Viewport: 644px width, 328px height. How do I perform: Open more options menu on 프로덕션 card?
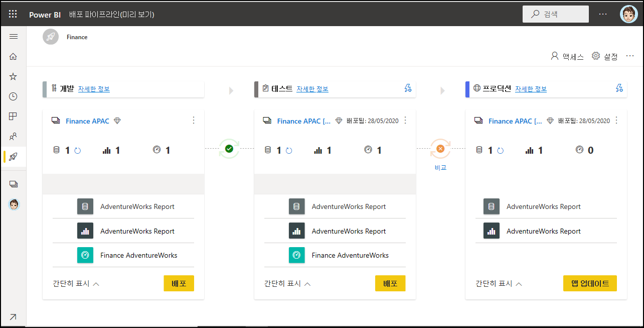point(616,121)
